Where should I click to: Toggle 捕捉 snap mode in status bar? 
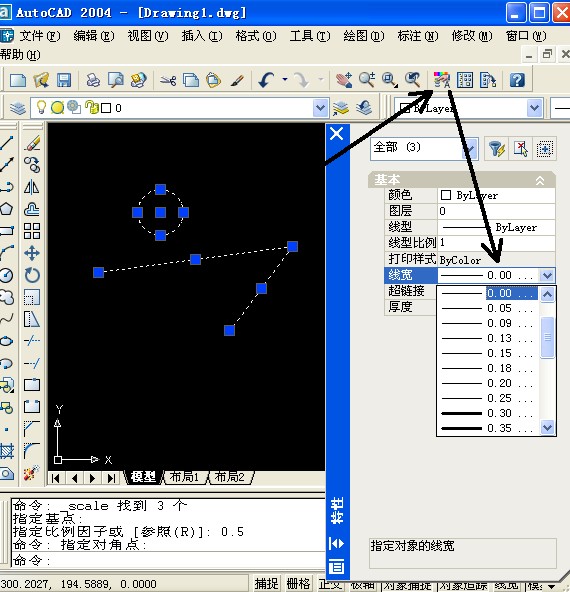pos(266,584)
